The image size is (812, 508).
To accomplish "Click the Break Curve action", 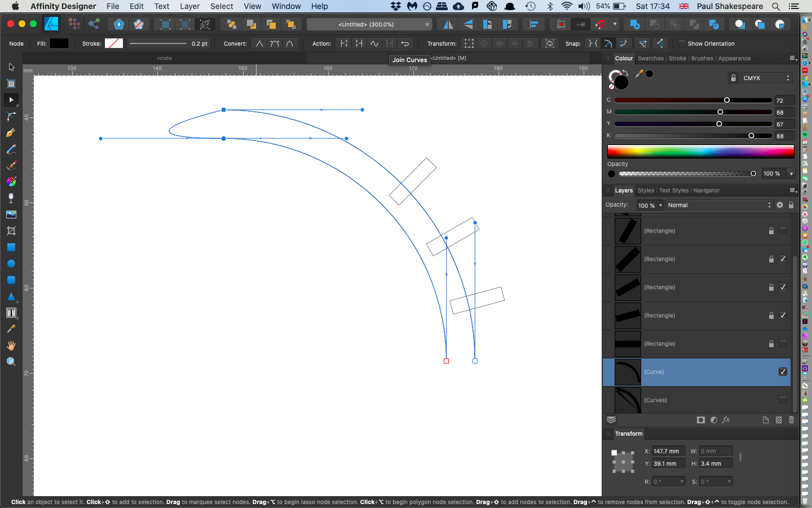I will tap(343, 43).
